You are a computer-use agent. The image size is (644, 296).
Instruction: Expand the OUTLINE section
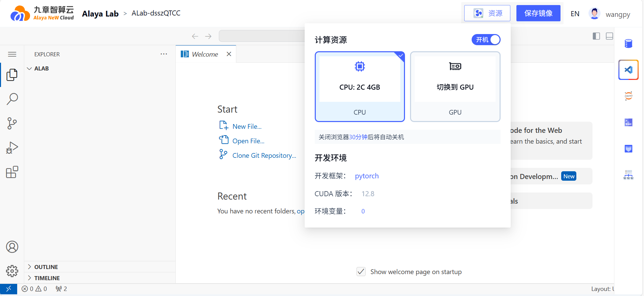[x=46, y=267]
